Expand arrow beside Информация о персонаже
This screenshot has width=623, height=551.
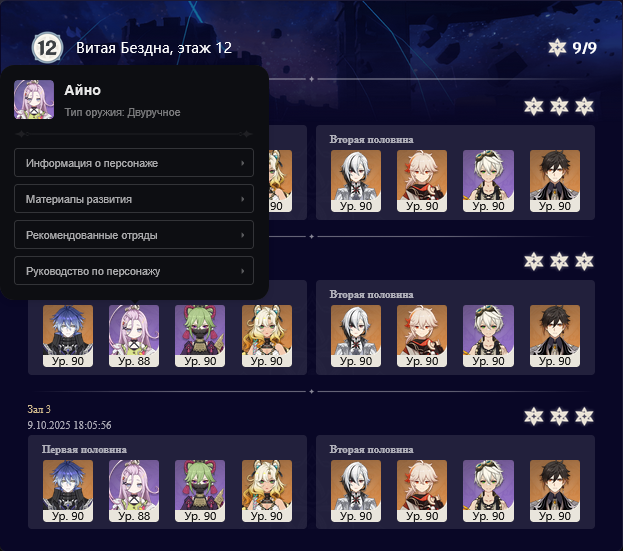click(x=242, y=163)
